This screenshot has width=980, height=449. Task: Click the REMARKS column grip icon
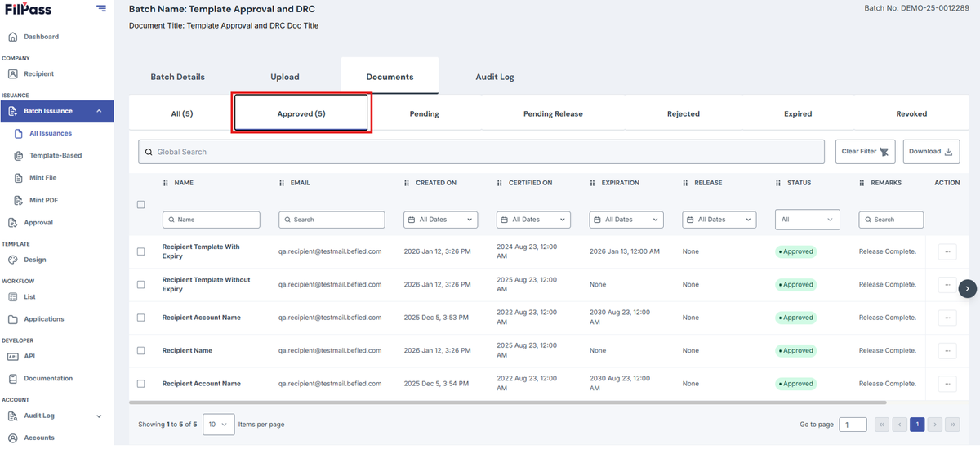point(862,183)
